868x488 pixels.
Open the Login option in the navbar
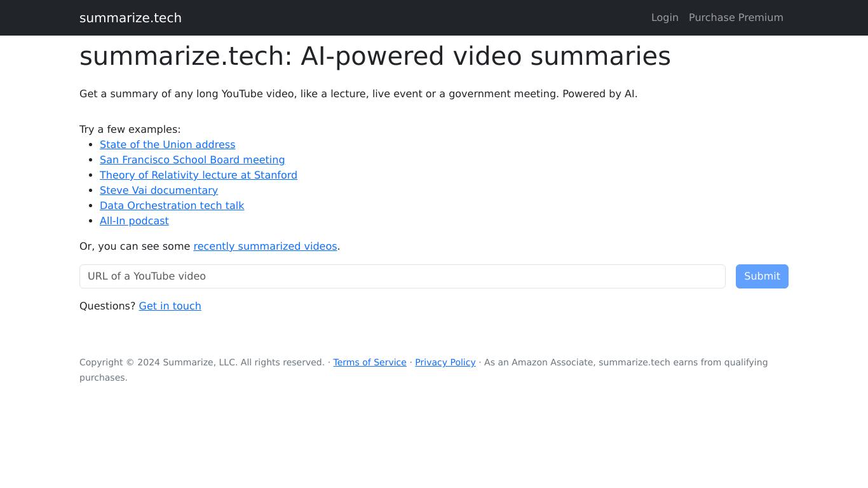[x=665, y=17]
